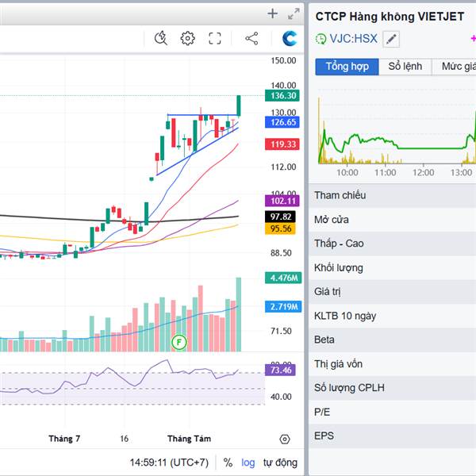
Task: Click the EPS row
Action: click(392, 436)
